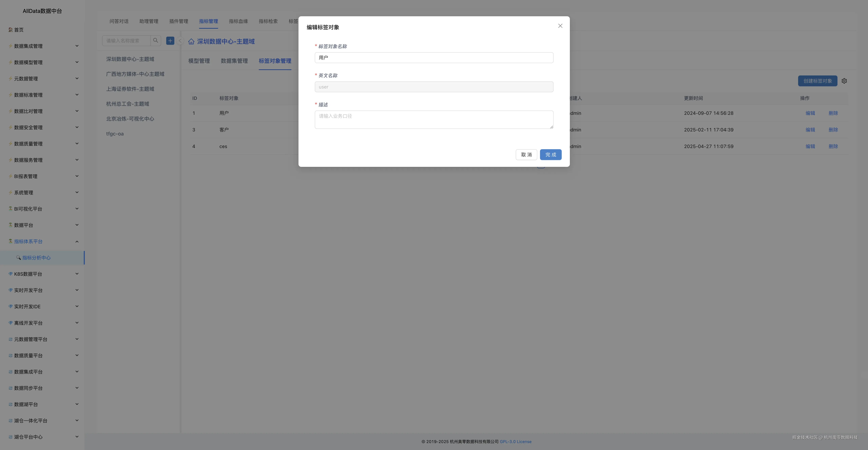The image size is (868, 450).
Task: Switch to the 指标血缘 tab
Action: coord(238,21)
